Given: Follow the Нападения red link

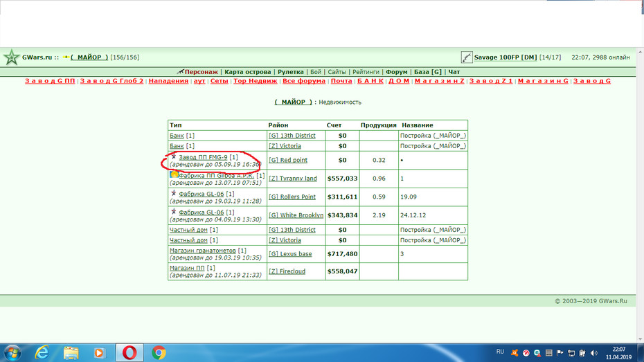Looking at the screenshot, I should click(x=168, y=81).
